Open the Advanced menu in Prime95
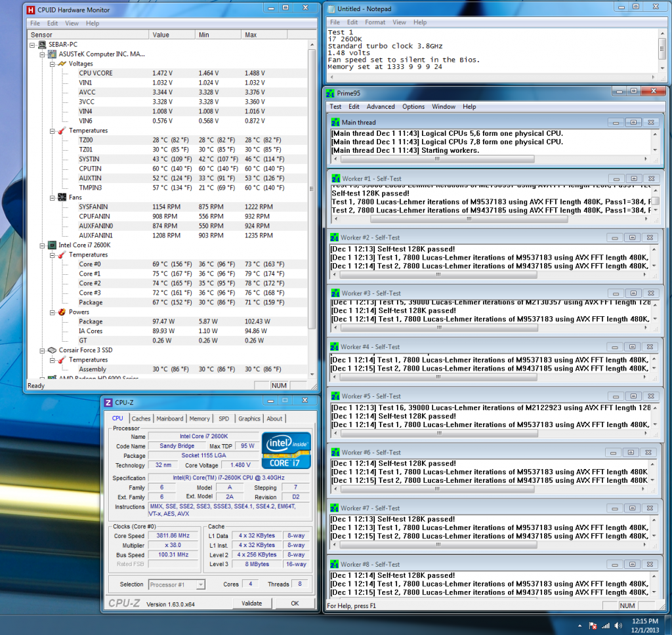Image resolution: width=672 pixels, height=635 pixels. point(380,107)
